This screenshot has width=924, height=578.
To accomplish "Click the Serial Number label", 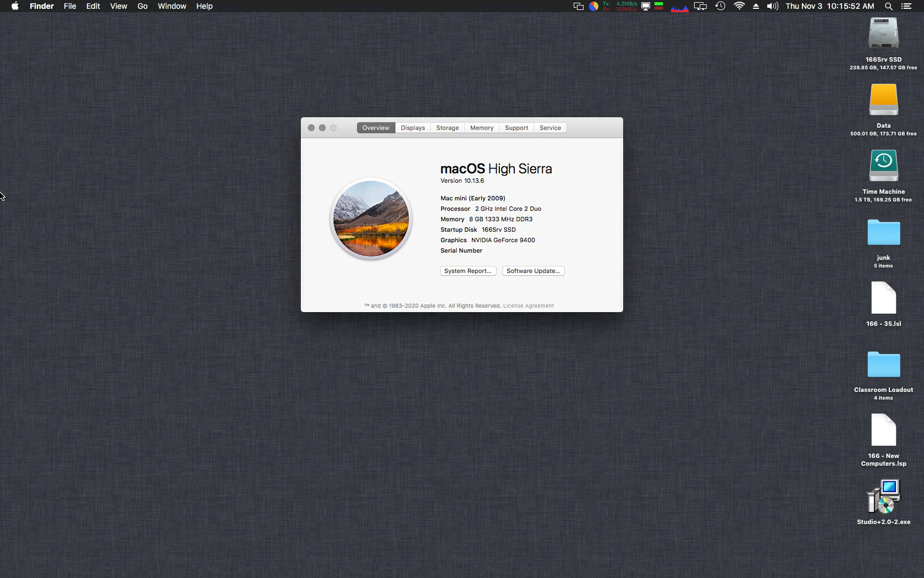I will tap(461, 250).
